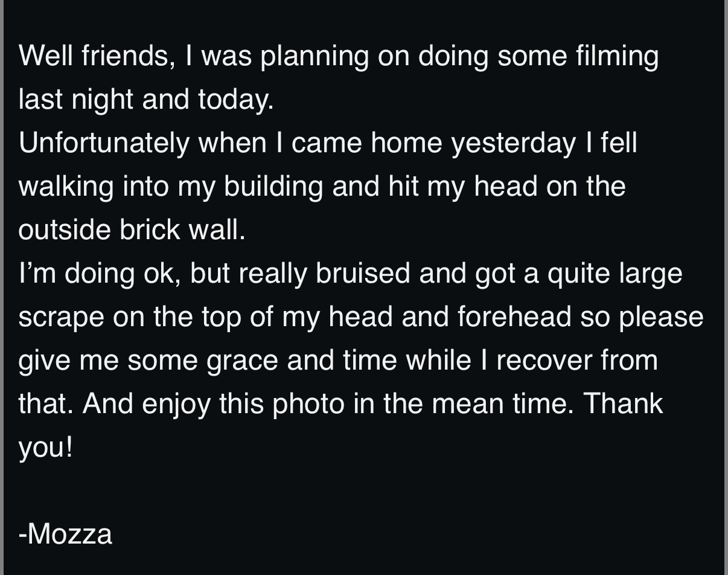The height and width of the screenshot is (575, 728).
Task: Click the "-Mozza" signature text
Action: 65,534
